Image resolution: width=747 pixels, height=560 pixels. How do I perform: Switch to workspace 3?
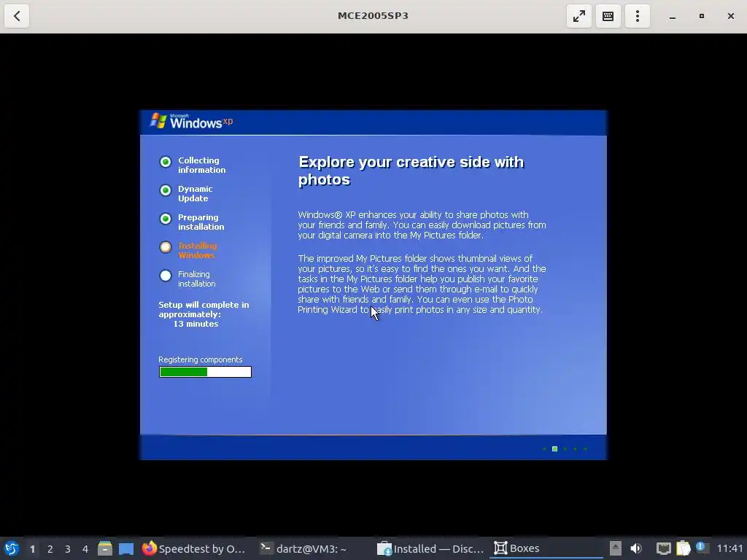[68, 549]
